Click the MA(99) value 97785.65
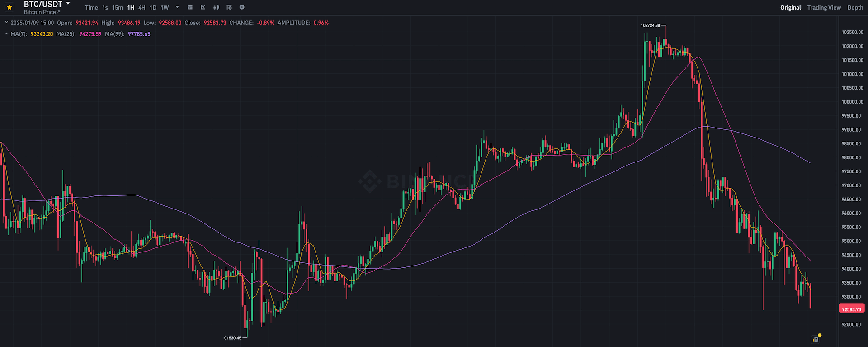Image resolution: width=868 pixels, height=347 pixels. [139, 34]
